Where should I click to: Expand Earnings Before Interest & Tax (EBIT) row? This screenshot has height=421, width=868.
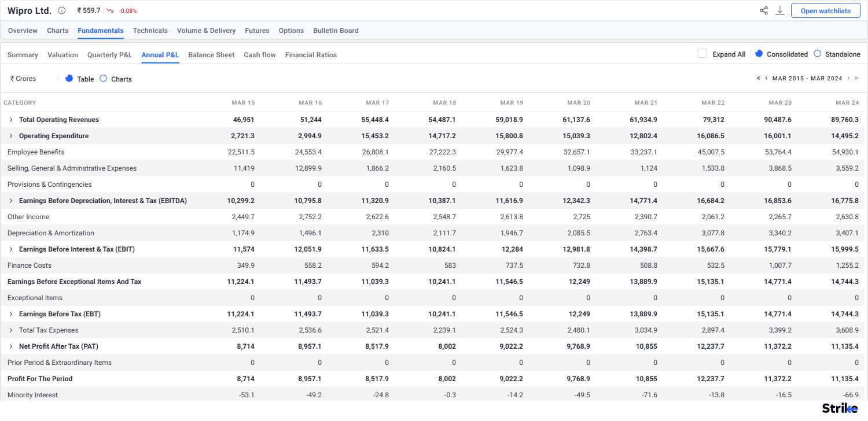pyautogui.click(x=10, y=249)
